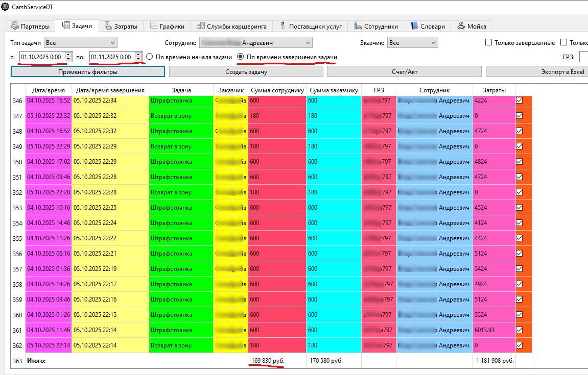Click the ГРЗ filter input field

point(583,57)
